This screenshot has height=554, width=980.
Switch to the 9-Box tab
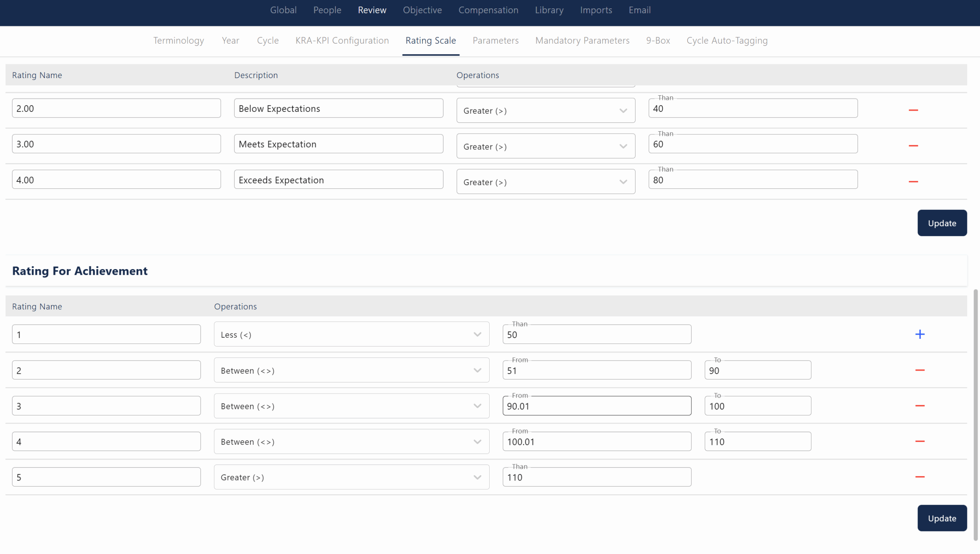(658, 41)
